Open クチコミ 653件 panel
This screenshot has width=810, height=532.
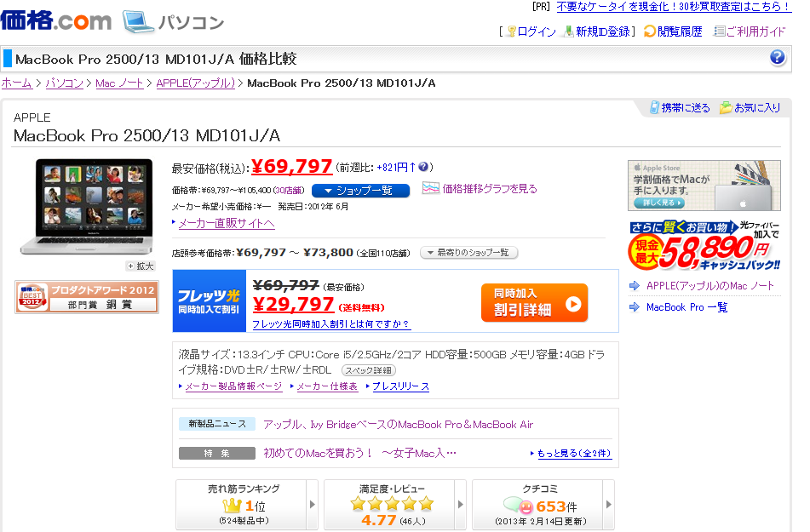pyautogui.click(x=537, y=505)
